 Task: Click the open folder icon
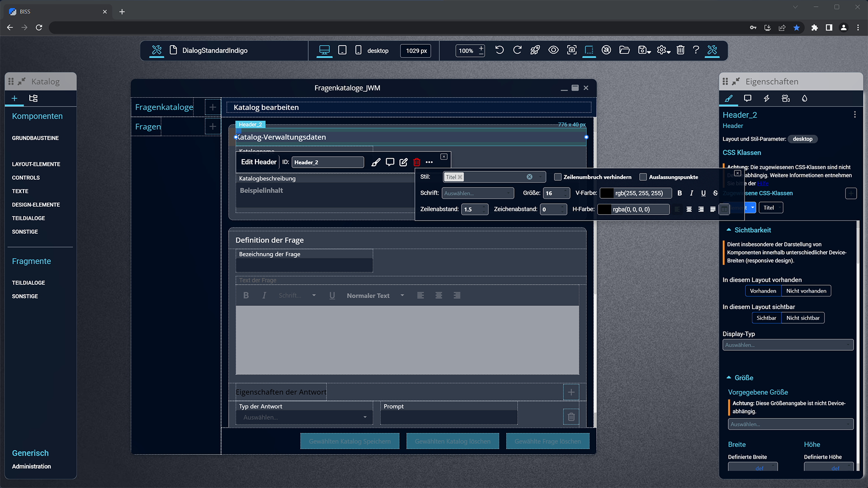(x=624, y=50)
